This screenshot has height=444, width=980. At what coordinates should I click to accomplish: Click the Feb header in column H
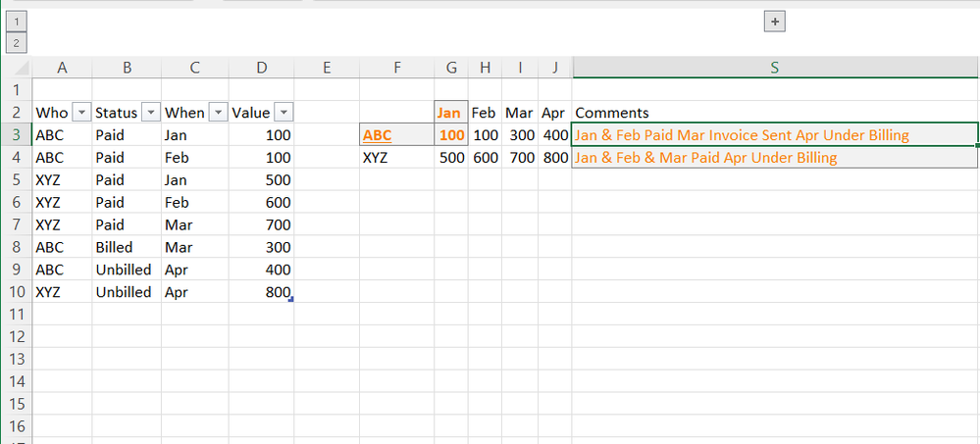click(x=485, y=113)
